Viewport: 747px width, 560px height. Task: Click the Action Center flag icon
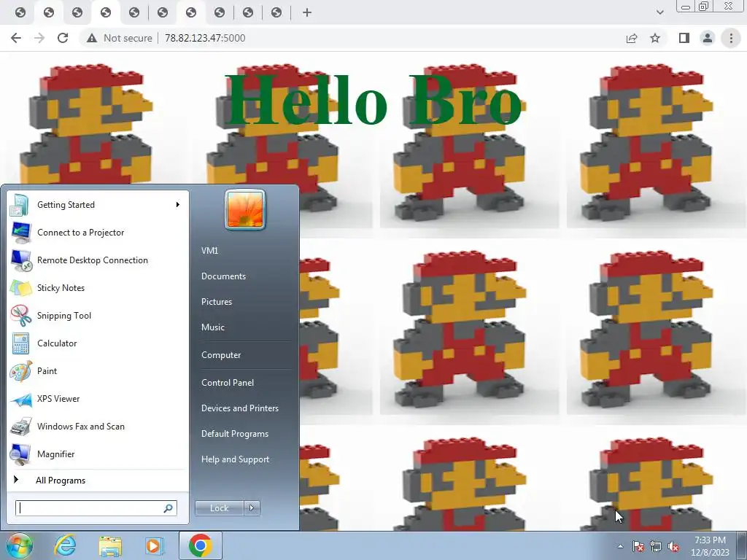638,546
